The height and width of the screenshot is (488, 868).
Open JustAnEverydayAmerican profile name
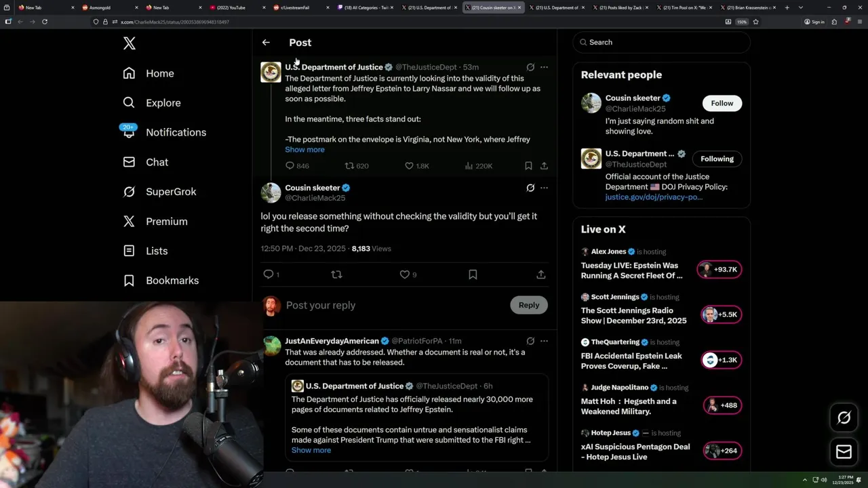click(332, 341)
